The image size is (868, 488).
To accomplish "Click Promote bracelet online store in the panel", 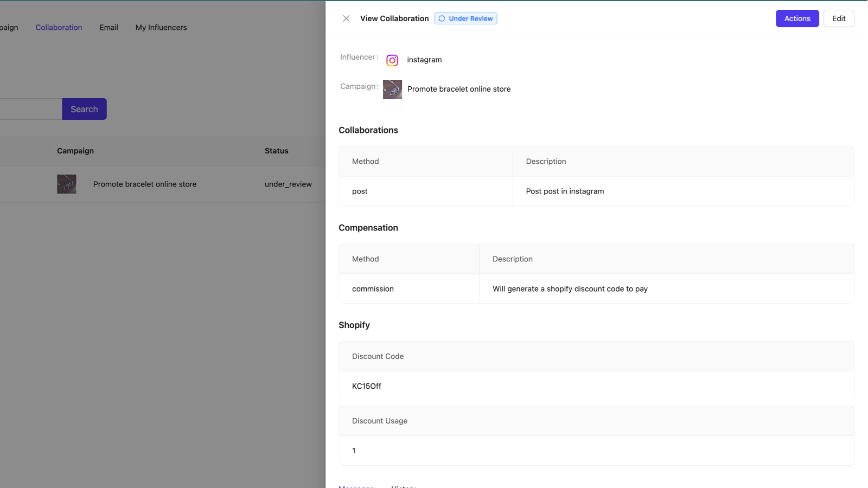I will (458, 89).
